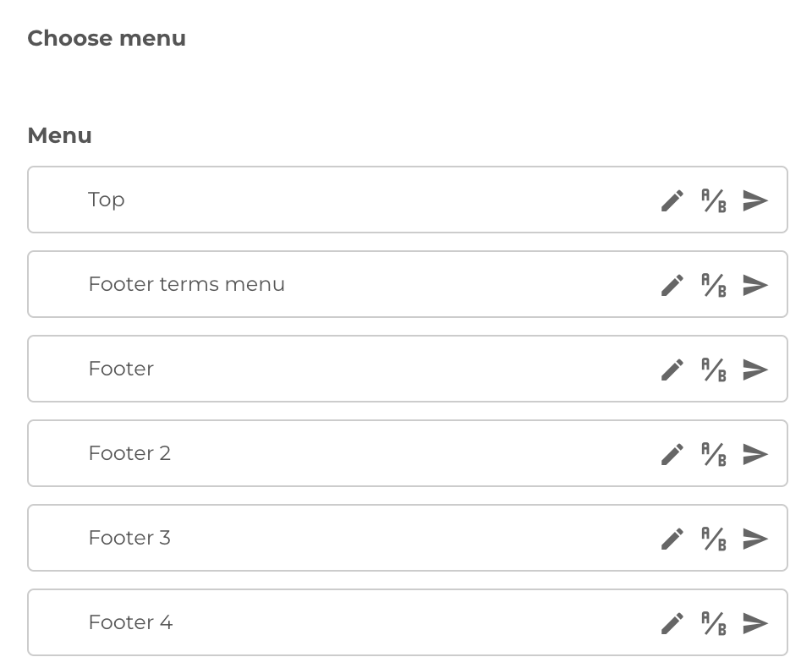Open A/B testing for the Top menu
This screenshot has height=668, width=812.
click(x=713, y=200)
